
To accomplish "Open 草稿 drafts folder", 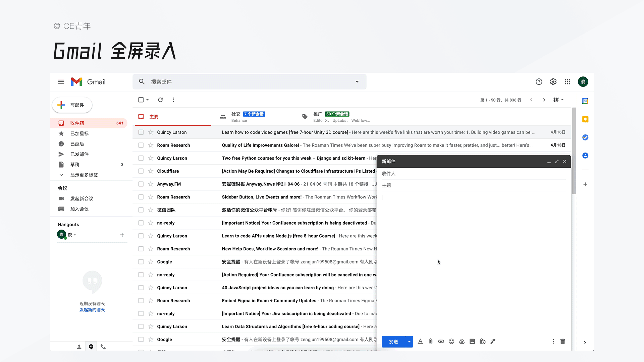I will tap(89, 165).
